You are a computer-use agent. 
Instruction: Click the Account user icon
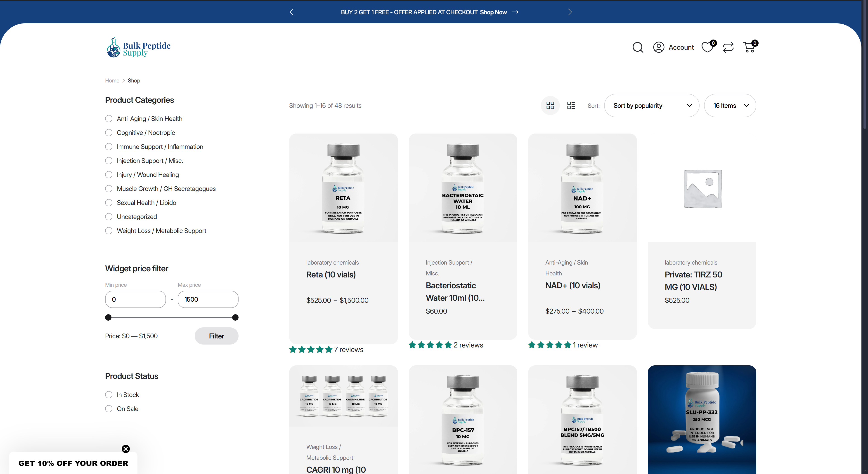(x=658, y=47)
